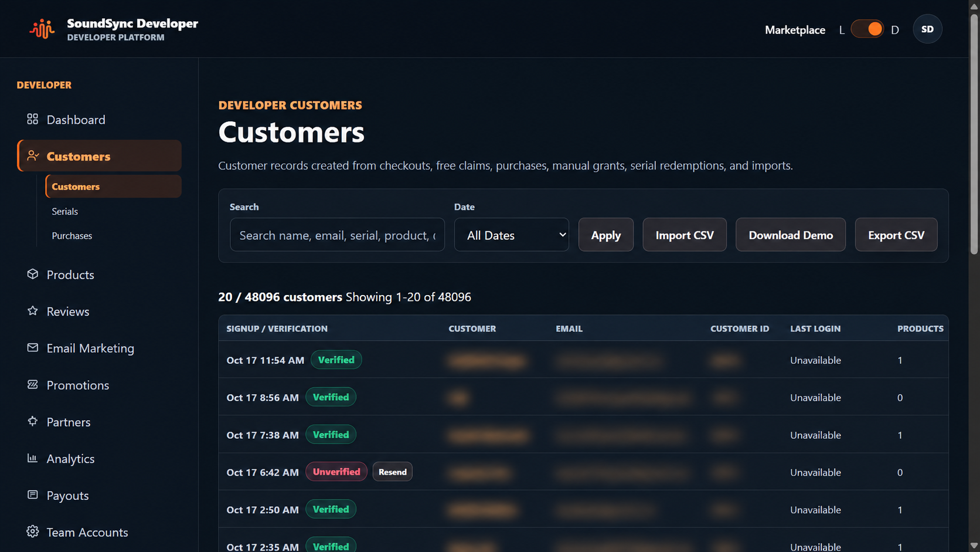980x552 pixels.
Task: Click the Products box icon
Action: [33, 274]
